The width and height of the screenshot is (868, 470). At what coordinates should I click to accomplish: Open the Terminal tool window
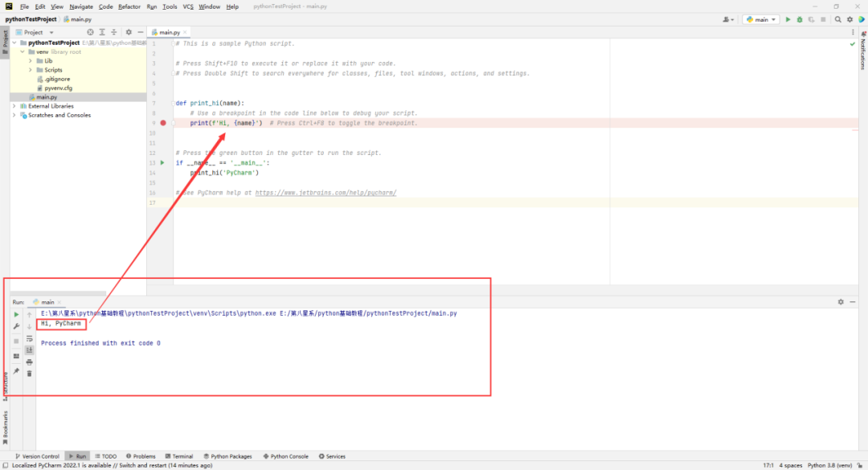pos(178,456)
